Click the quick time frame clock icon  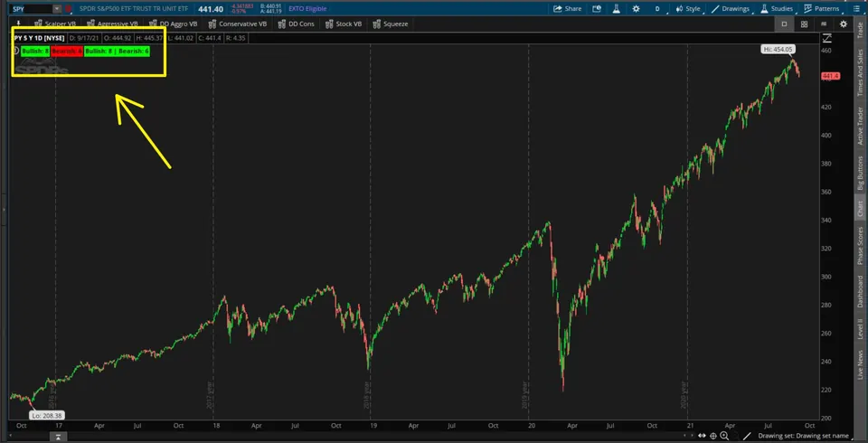click(x=597, y=9)
